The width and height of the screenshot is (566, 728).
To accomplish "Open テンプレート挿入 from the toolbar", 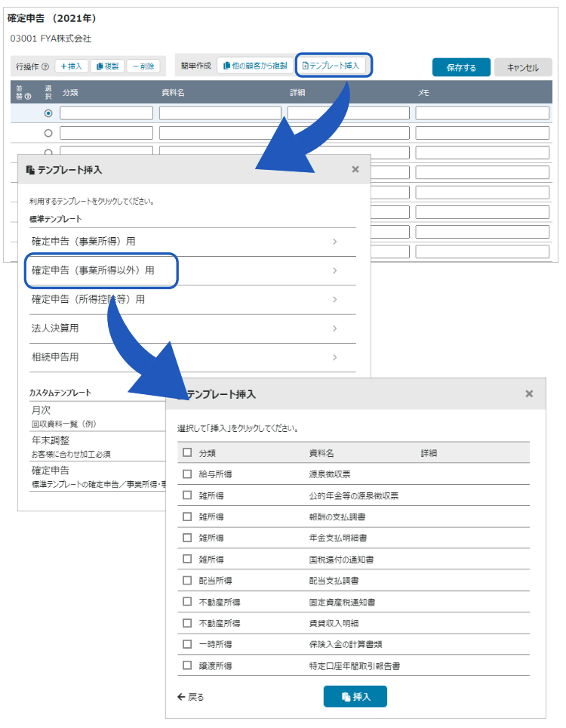I will point(333,66).
